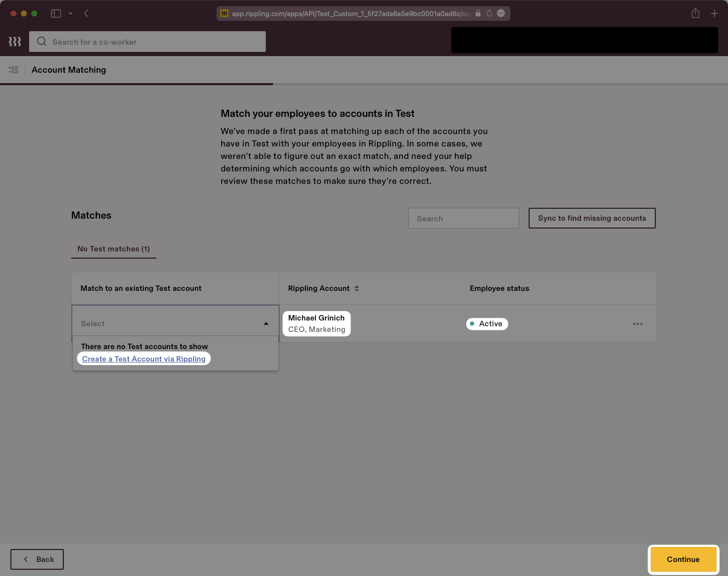728x576 pixels.
Task: Click the Active status badge
Action: pyautogui.click(x=487, y=324)
